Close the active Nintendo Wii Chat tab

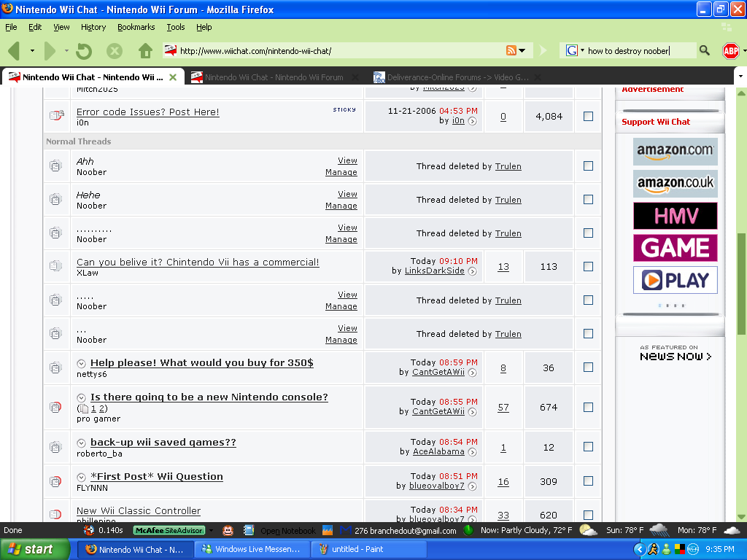(173, 77)
